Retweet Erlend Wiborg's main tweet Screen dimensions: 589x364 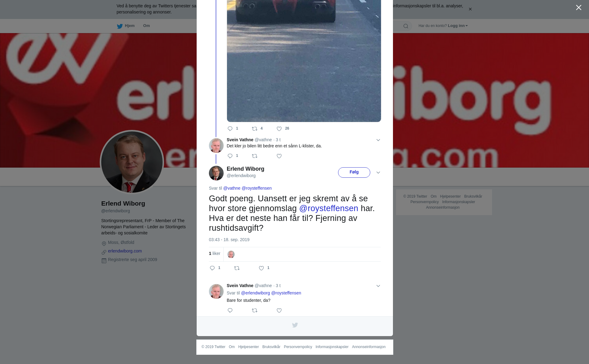pos(237,268)
